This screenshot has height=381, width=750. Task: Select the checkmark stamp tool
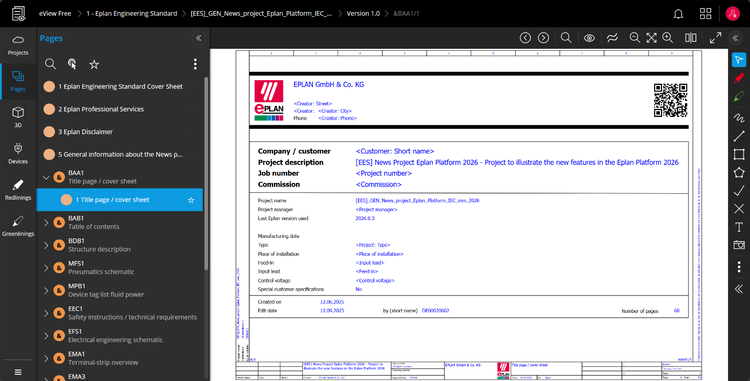pos(739,191)
